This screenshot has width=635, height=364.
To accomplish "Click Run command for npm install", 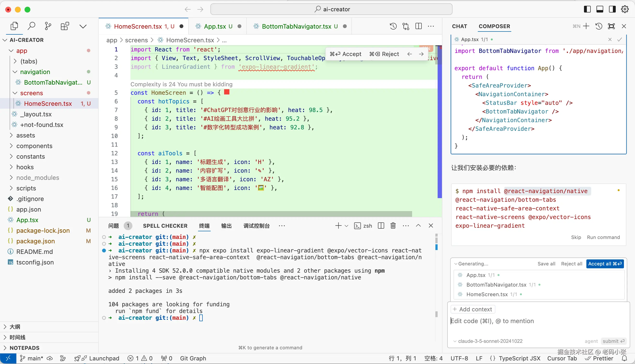I will coord(603,237).
